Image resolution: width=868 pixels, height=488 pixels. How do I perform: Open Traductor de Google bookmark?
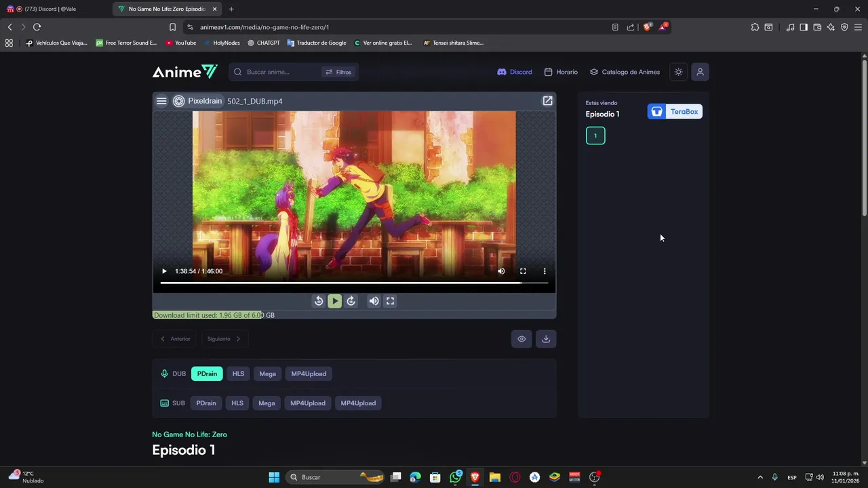point(317,43)
